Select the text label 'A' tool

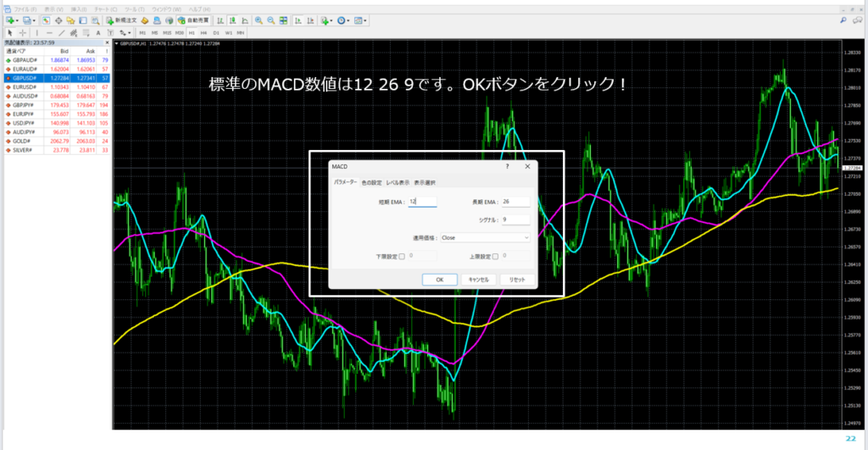(98, 32)
